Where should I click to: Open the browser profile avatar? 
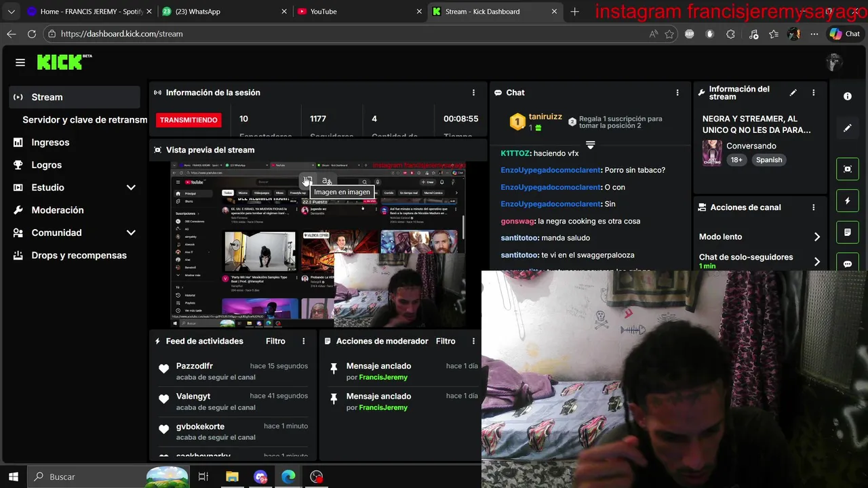pyautogui.click(x=794, y=34)
